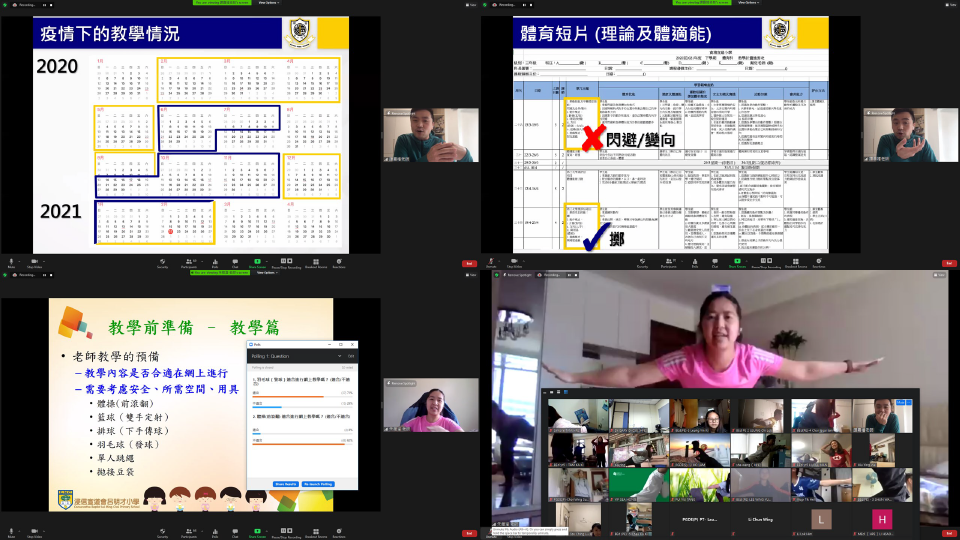Stop recording icon above 教學前準備 slide

tap(51, 275)
